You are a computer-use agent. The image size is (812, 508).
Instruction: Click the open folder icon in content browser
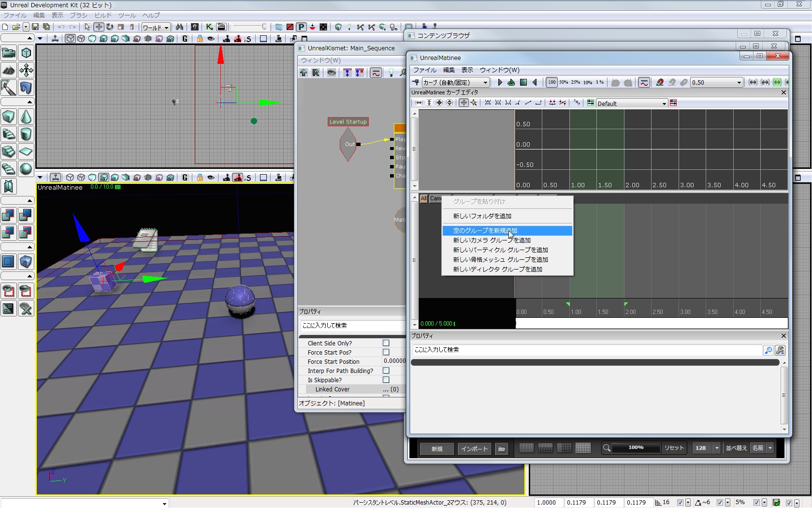(502, 449)
